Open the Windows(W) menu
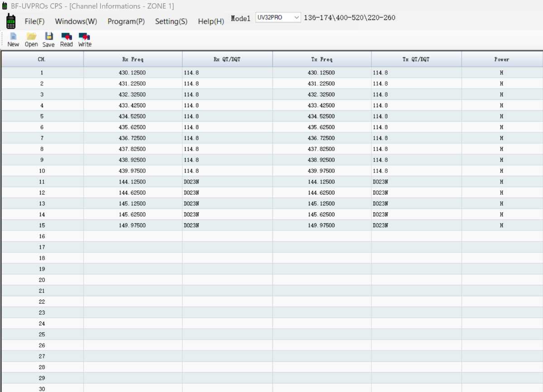Viewport: 543px width, 392px height. [76, 21]
